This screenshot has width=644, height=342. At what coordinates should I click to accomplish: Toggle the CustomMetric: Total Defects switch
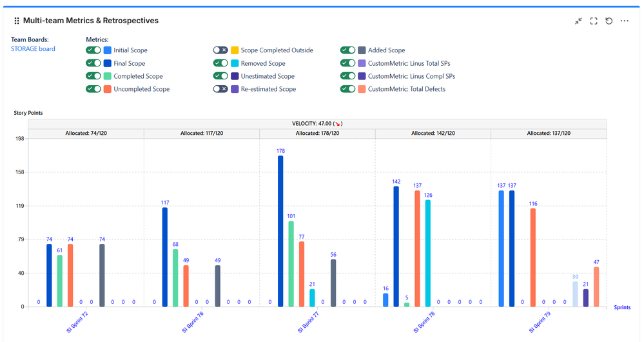pos(347,89)
